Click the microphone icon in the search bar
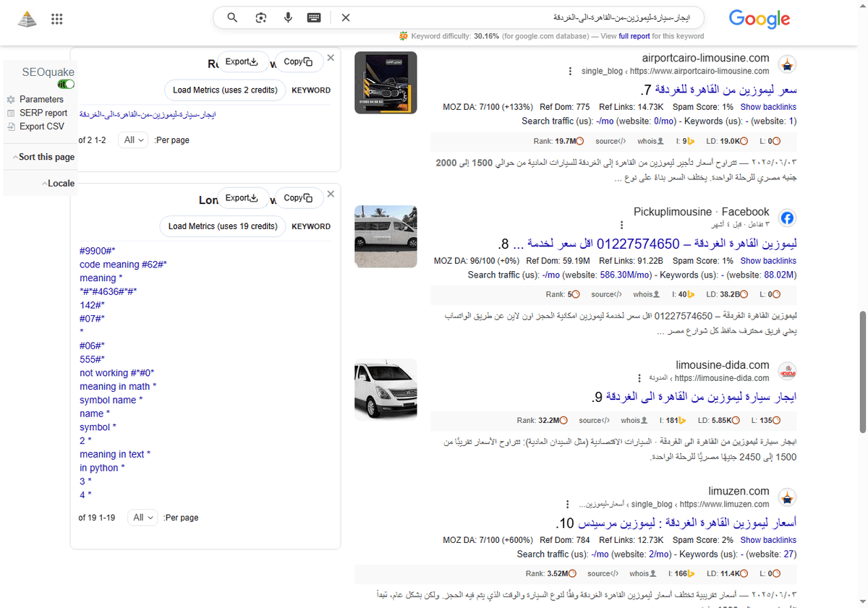 [x=288, y=17]
